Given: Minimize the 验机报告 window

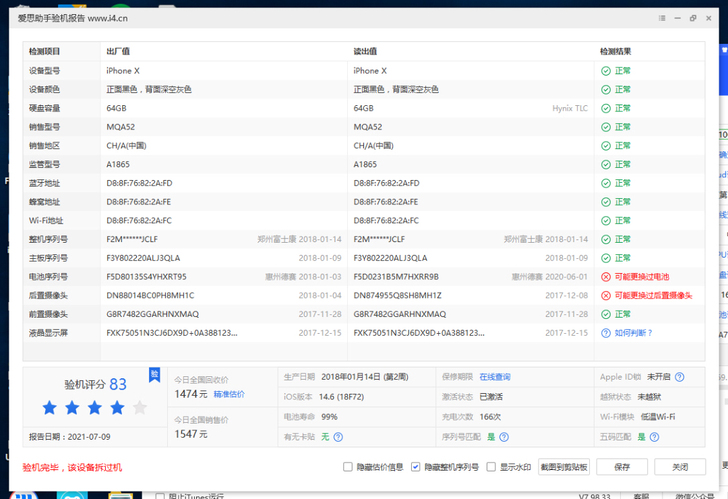Looking at the screenshot, I should coord(677,18).
